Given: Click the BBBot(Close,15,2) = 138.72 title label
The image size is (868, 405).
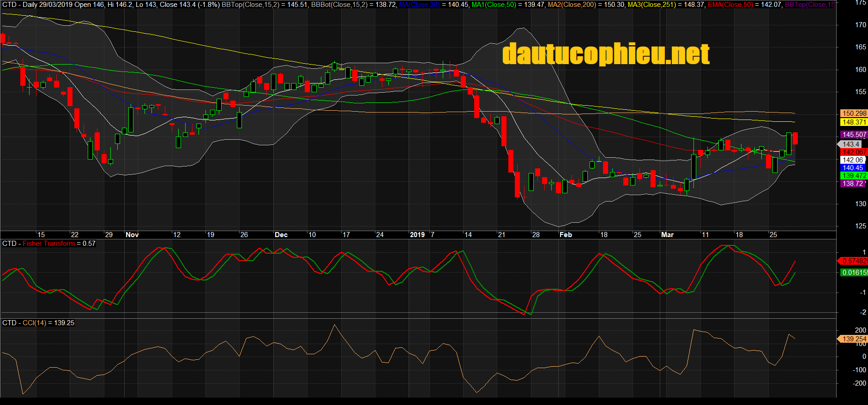Looking at the screenshot, I should click(353, 5).
